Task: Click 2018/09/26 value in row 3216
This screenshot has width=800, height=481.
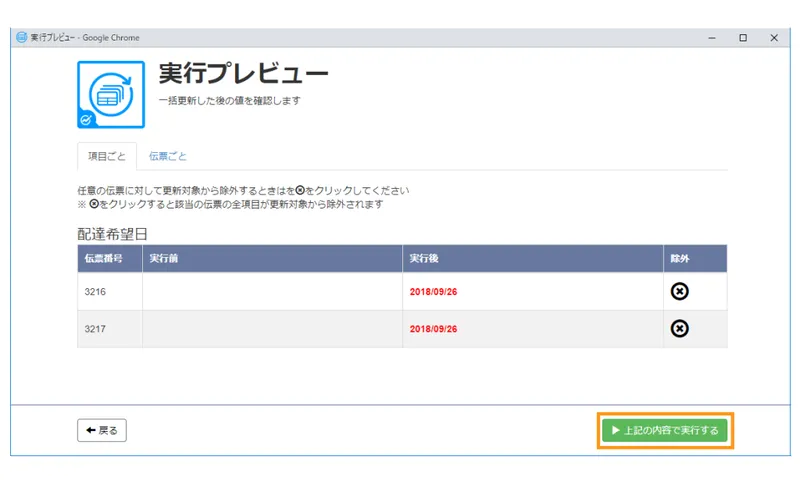Action: (x=433, y=292)
